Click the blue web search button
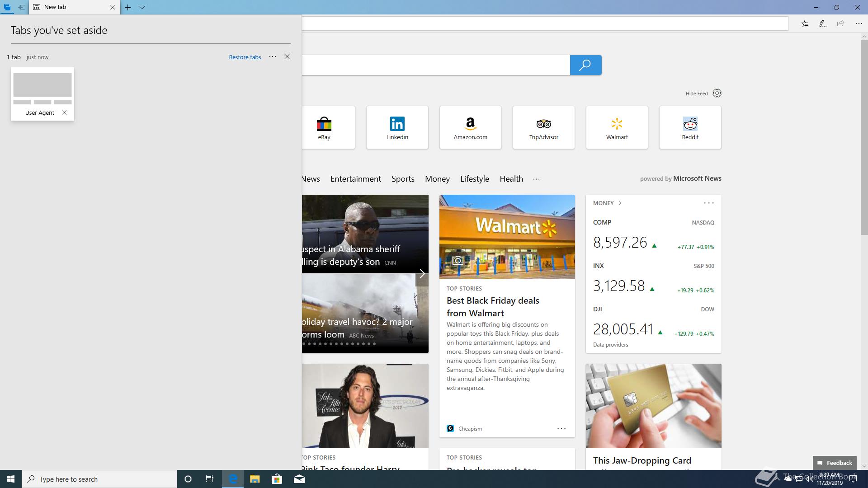Viewport: 868px width, 488px height. pyautogui.click(x=586, y=65)
